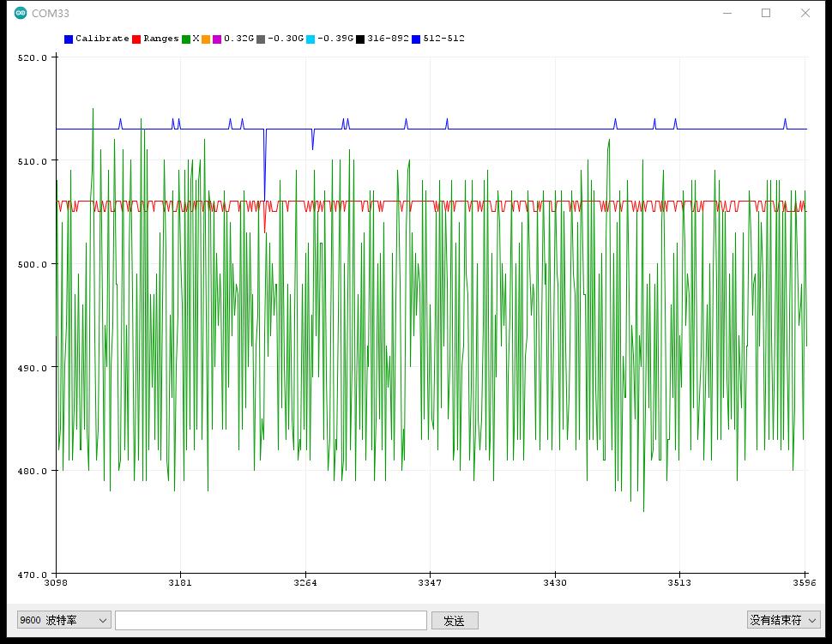This screenshot has width=832, height=644.
Task: Minimize the COM33 plotter window
Action: 727,13
